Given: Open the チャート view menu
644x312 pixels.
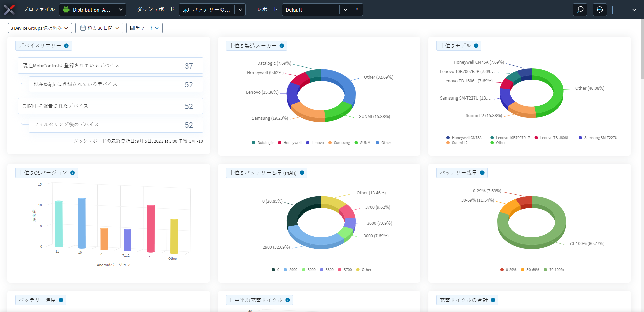Looking at the screenshot, I should 144,28.
